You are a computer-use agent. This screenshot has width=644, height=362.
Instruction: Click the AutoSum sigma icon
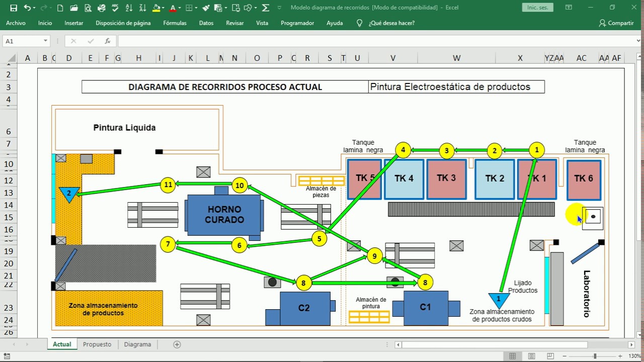[x=265, y=8]
